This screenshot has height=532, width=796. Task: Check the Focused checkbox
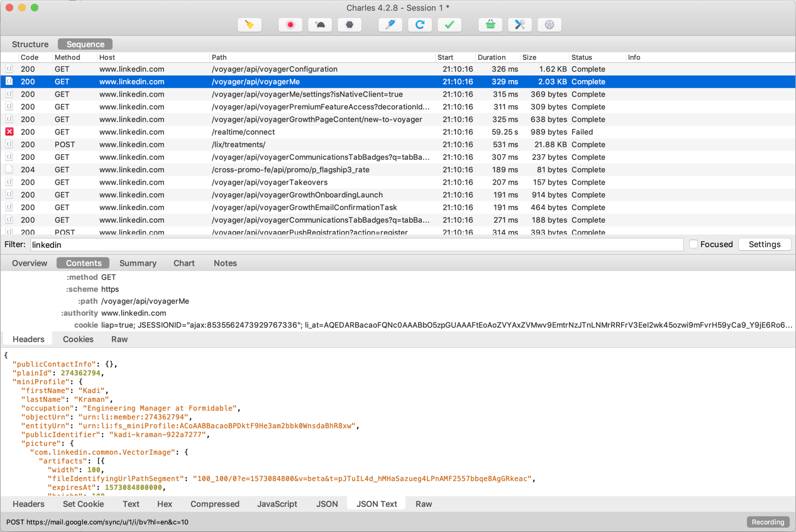click(693, 244)
